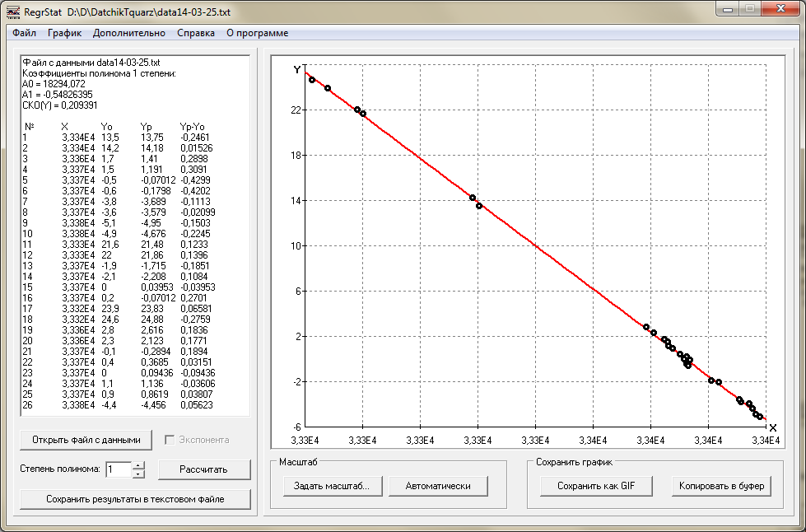The height and width of the screenshot is (532, 806).
Task: Click Yp value -0,1798 in row 6
Action: tap(156, 191)
